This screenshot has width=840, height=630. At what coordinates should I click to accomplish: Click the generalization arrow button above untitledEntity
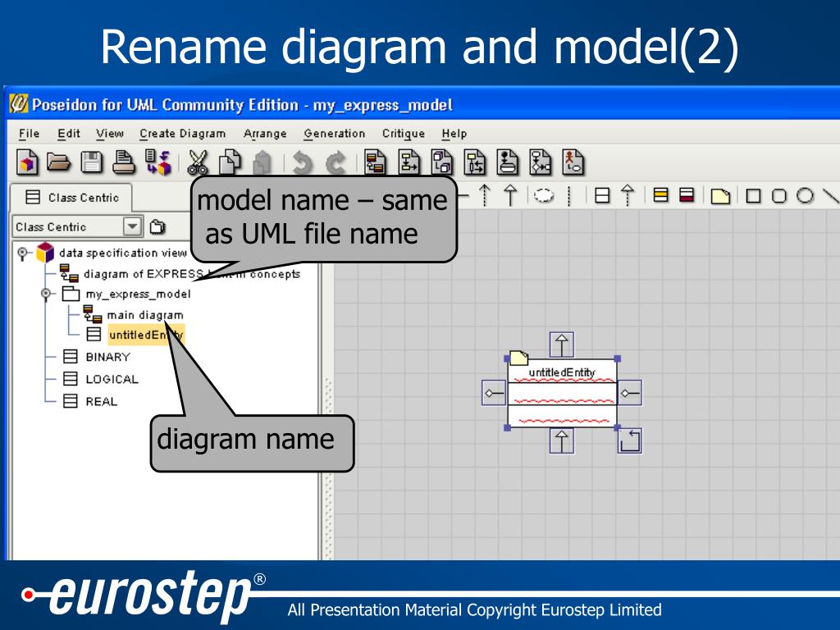click(561, 345)
